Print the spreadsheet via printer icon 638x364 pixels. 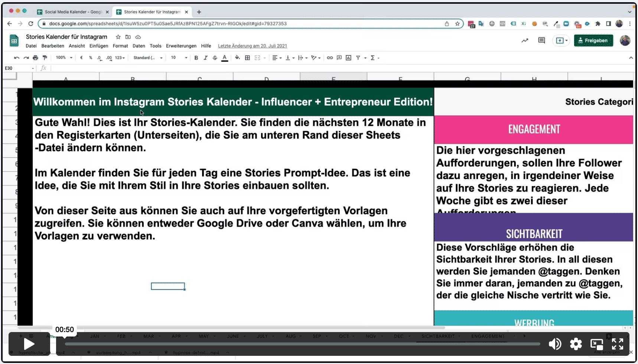coord(35,58)
